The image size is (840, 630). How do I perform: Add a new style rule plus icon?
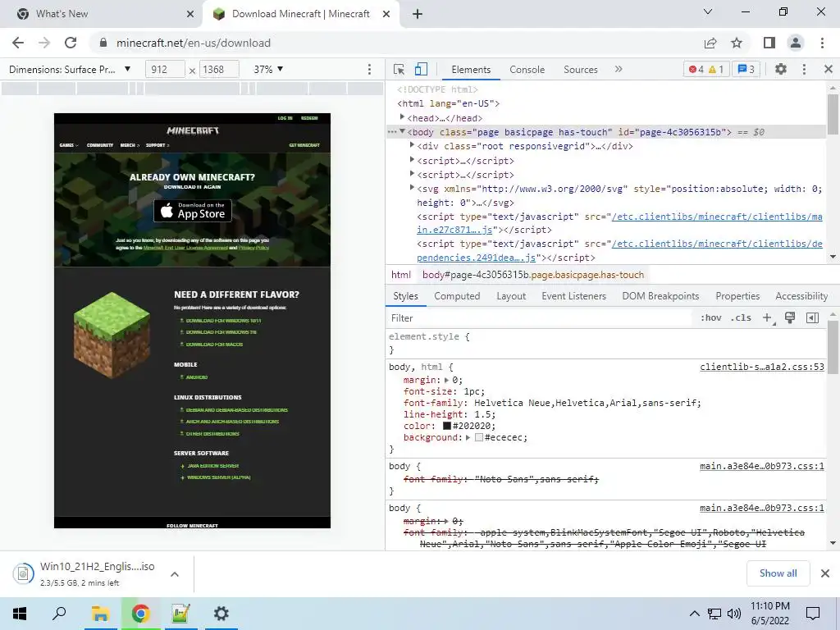768,317
